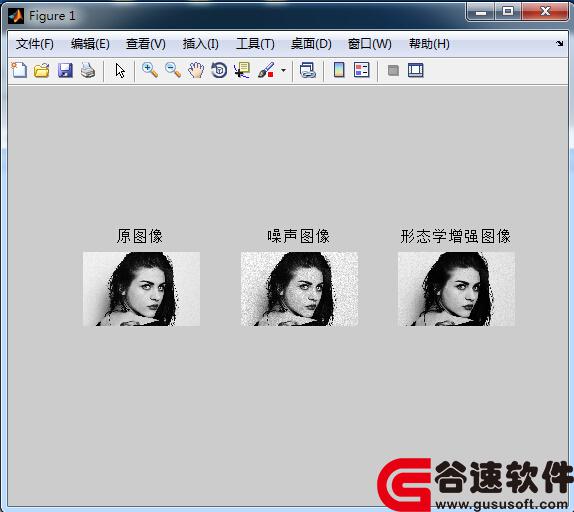Activate the Zoom Out magnifier
This screenshot has width=574, height=512.
pos(173,70)
